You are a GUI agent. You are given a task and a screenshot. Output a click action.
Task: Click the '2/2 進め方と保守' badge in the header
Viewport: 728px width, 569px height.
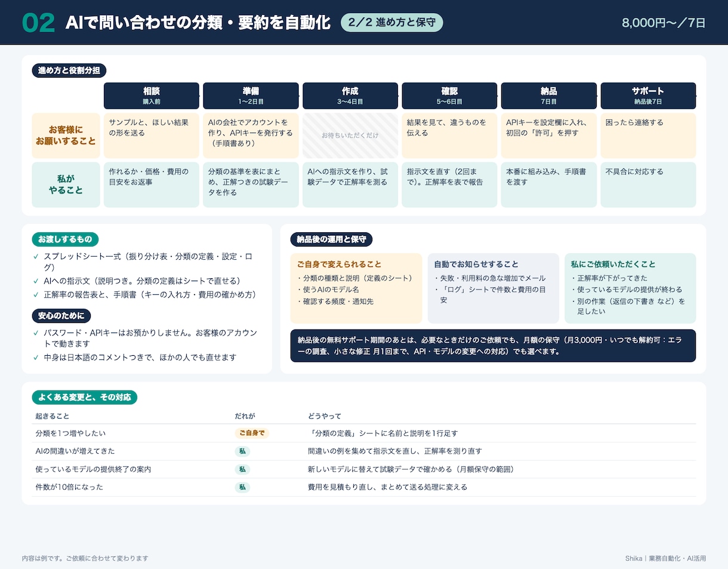click(x=391, y=23)
